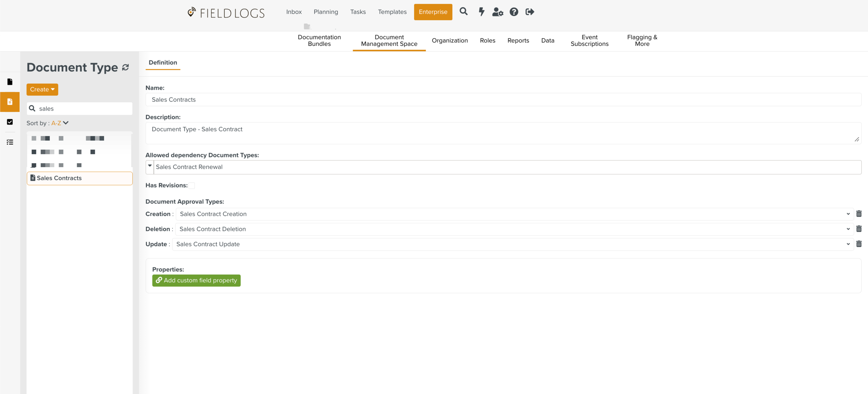This screenshot has height=394, width=868.
Task: Refresh the Document Type list
Action: pyautogui.click(x=126, y=67)
